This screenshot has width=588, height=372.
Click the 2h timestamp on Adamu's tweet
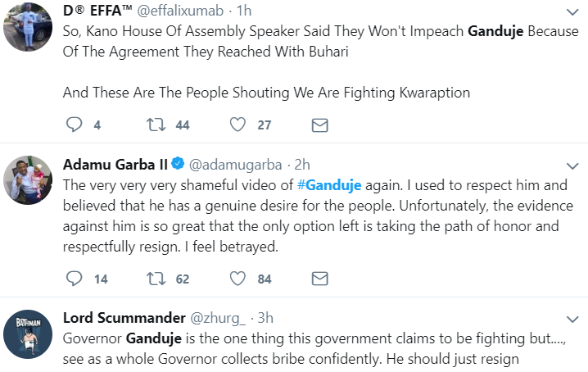pos(302,165)
